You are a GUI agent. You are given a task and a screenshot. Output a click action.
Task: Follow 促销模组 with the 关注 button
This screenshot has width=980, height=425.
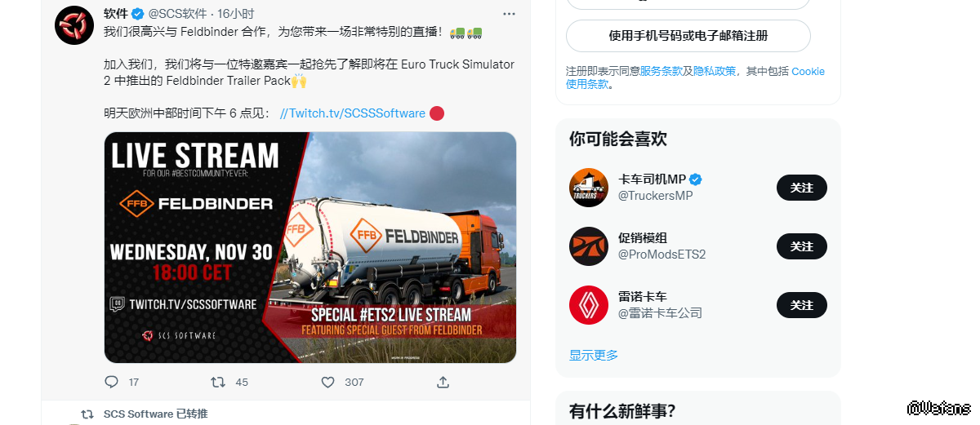802,246
